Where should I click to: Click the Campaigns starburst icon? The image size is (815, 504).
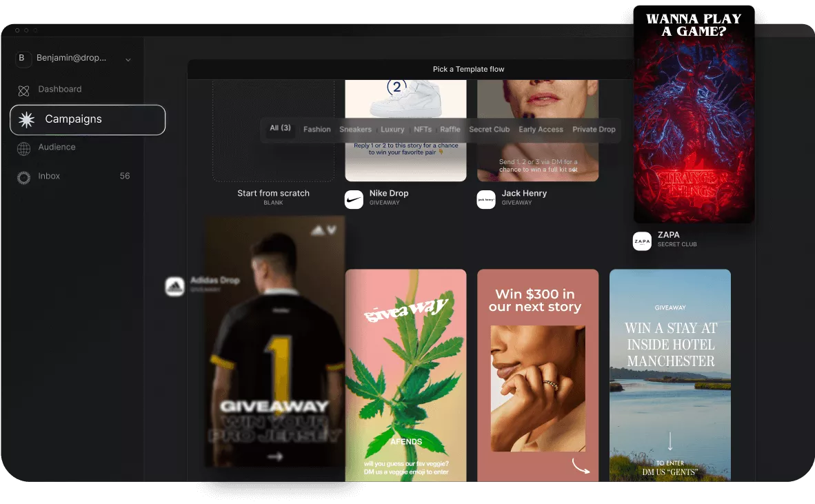[26, 120]
